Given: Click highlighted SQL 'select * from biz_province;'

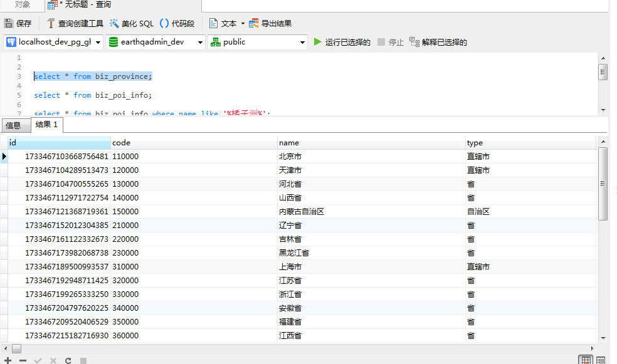Looking at the screenshot, I should pos(93,76).
